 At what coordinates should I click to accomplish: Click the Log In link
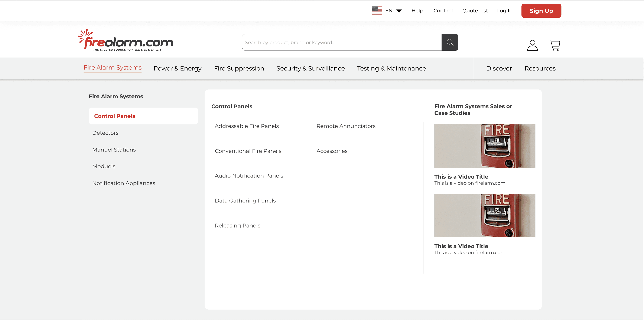(x=504, y=11)
